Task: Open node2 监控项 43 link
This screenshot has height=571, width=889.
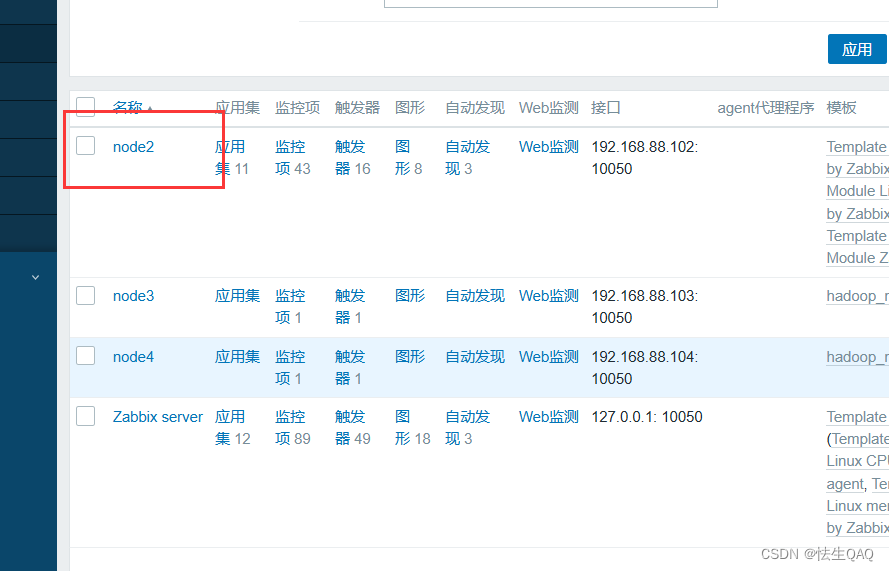Action: [x=293, y=158]
